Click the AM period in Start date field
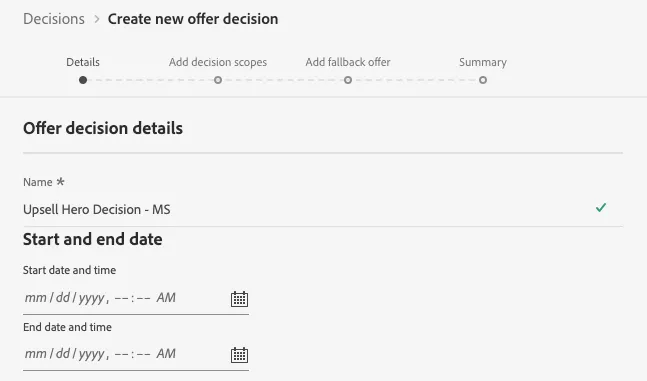Viewport: 647px width, 381px height. [166, 298]
